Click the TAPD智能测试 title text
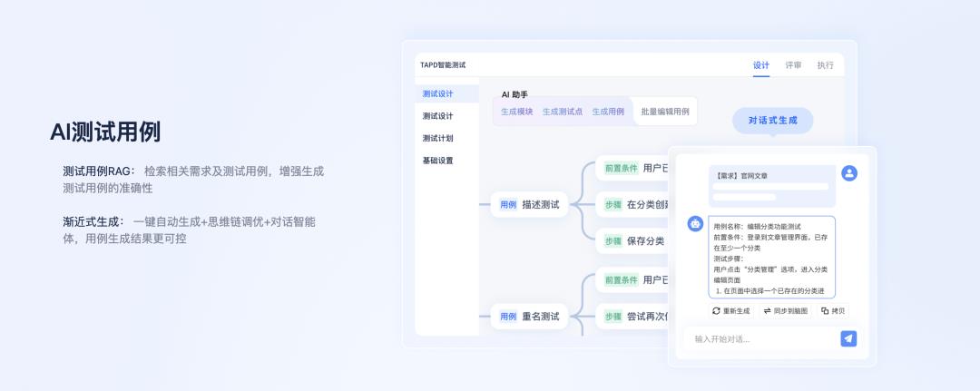The width and height of the screenshot is (980, 391). click(x=443, y=65)
